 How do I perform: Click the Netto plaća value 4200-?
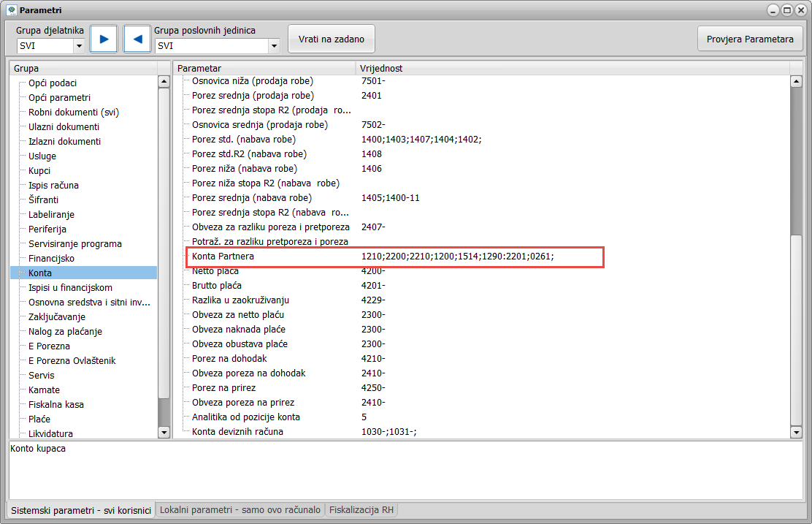click(373, 271)
